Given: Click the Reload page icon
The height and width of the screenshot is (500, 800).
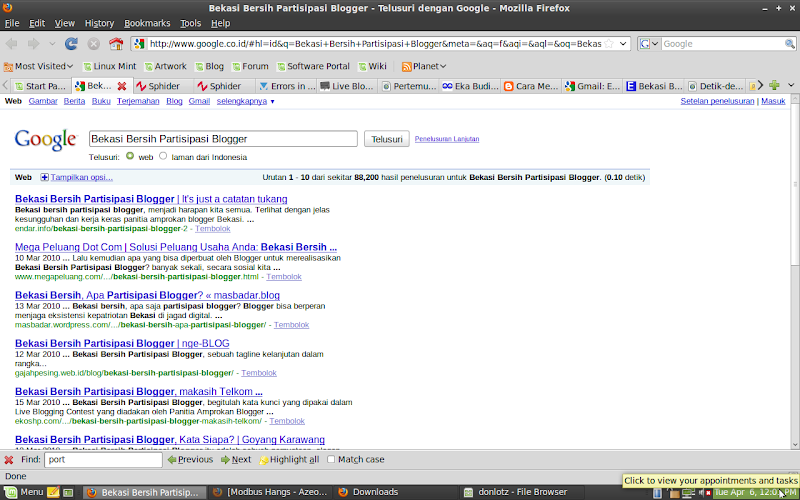Looking at the screenshot, I should tap(71, 44).
